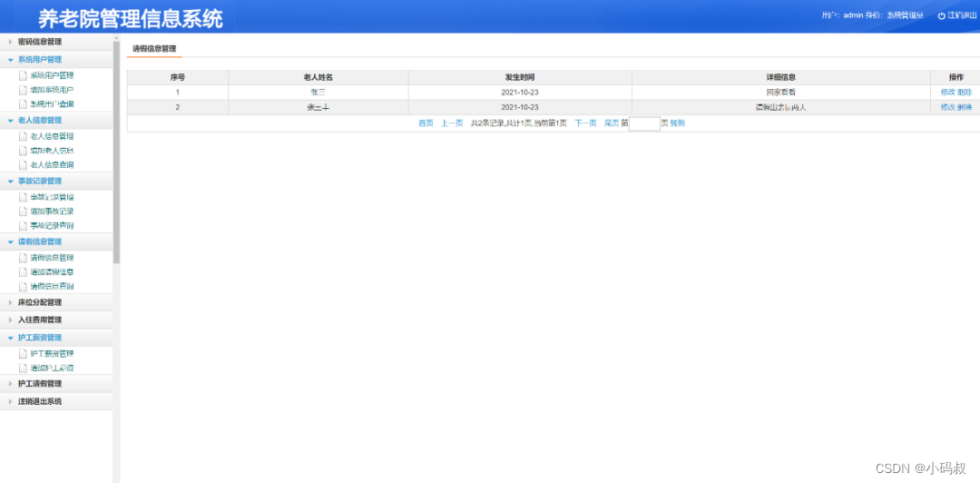980x483 pixels.
Task: Click the 老人姓名 column header
Action: (318, 77)
